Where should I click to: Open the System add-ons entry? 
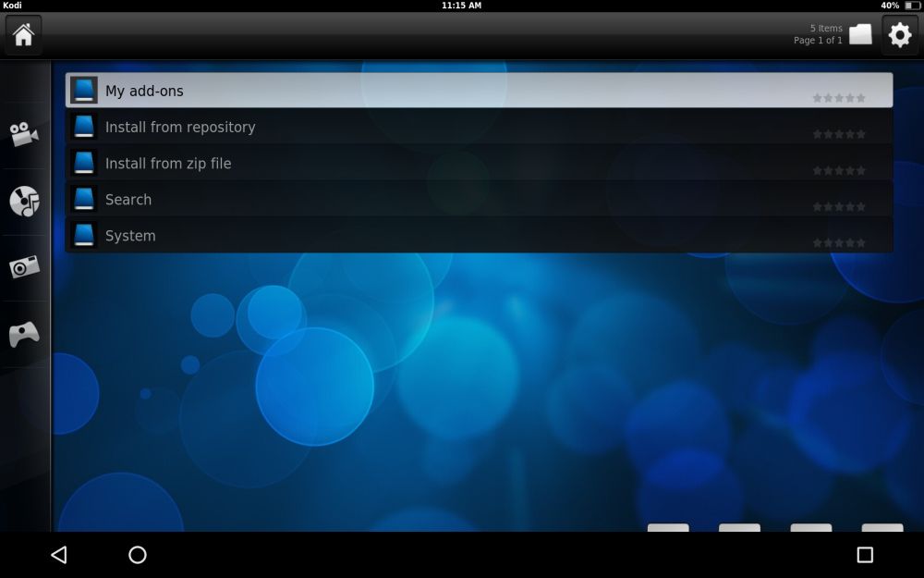[479, 235]
